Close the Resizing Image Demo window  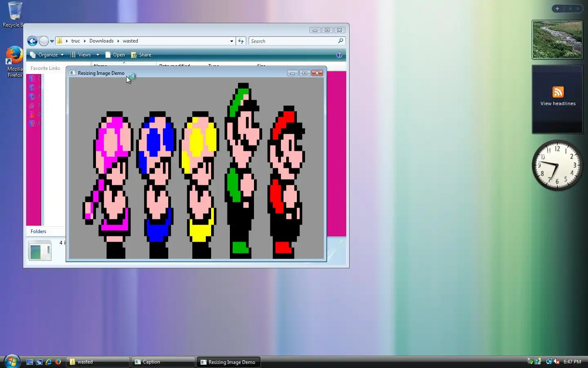(x=317, y=73)
